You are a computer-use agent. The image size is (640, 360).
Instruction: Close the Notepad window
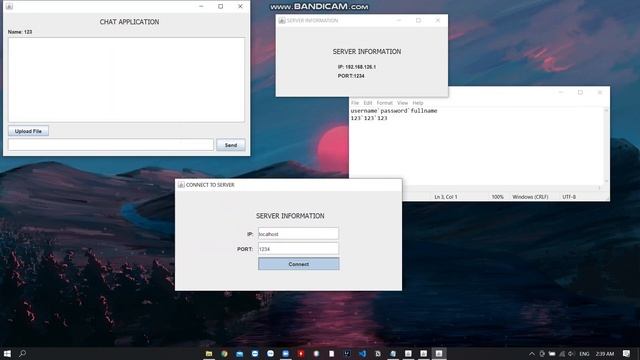point(600,92)
